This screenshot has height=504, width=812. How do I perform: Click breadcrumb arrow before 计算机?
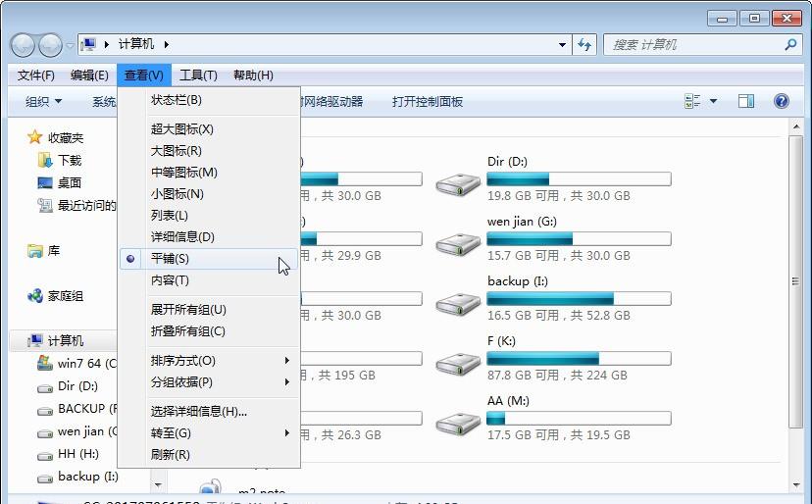pos(107,44)
